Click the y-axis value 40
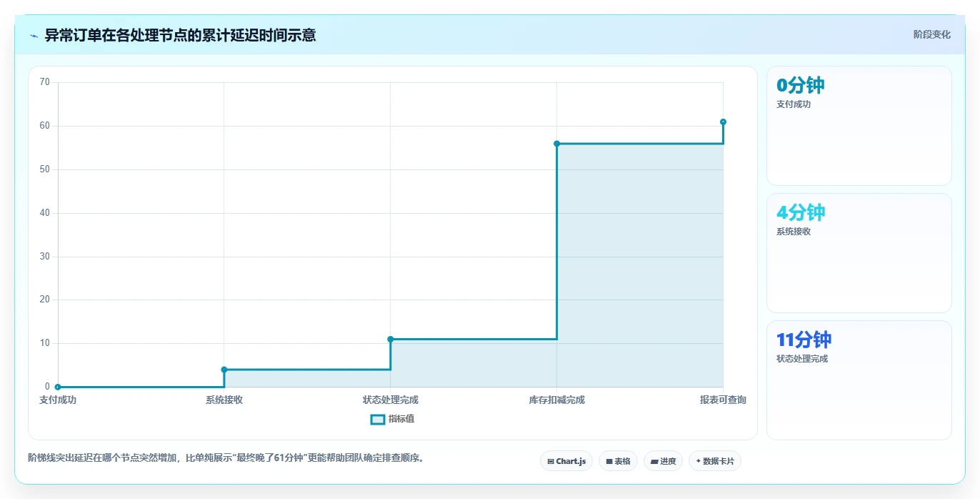 [45, 213]
